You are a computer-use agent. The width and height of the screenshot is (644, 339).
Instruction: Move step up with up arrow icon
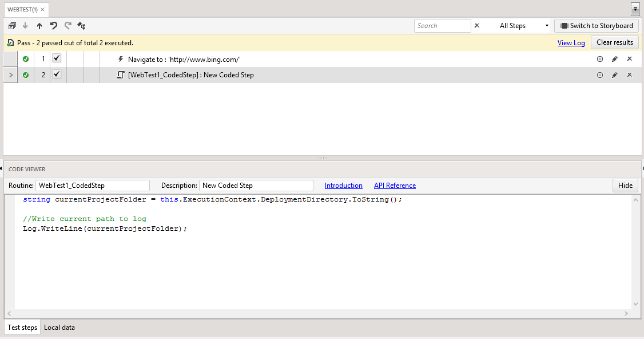39,26
